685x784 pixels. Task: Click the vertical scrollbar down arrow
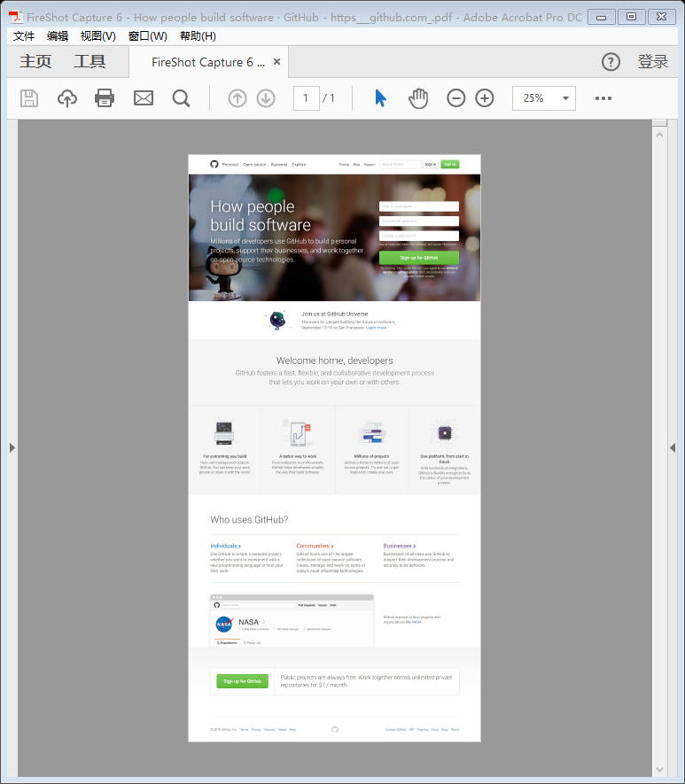tap(659, 770)
